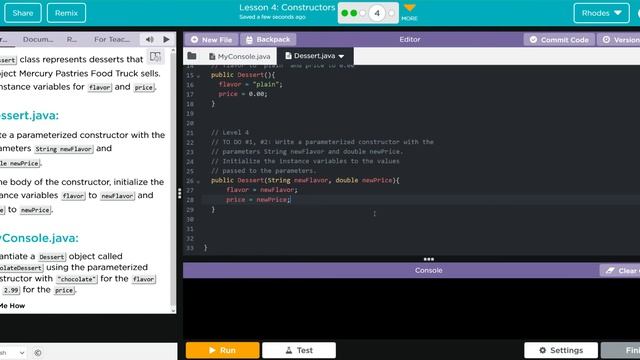Screen dimensions: 640x360
Task: Open the language selector dropdown
Action: 12,353
